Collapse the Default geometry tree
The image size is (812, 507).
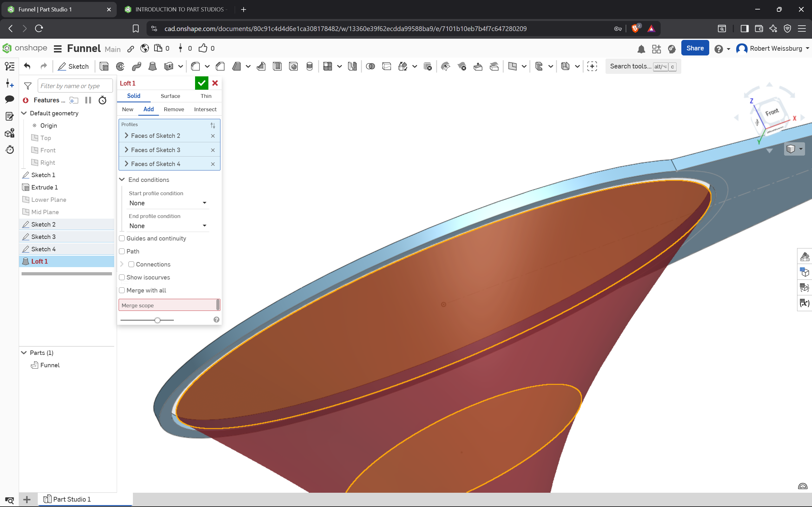[x=24, y=113]
